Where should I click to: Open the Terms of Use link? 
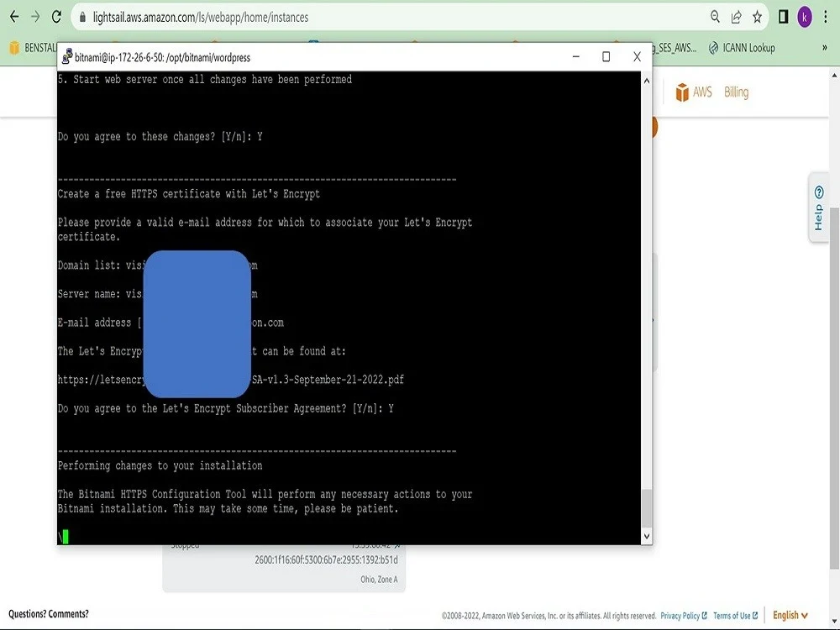[733, 615]
